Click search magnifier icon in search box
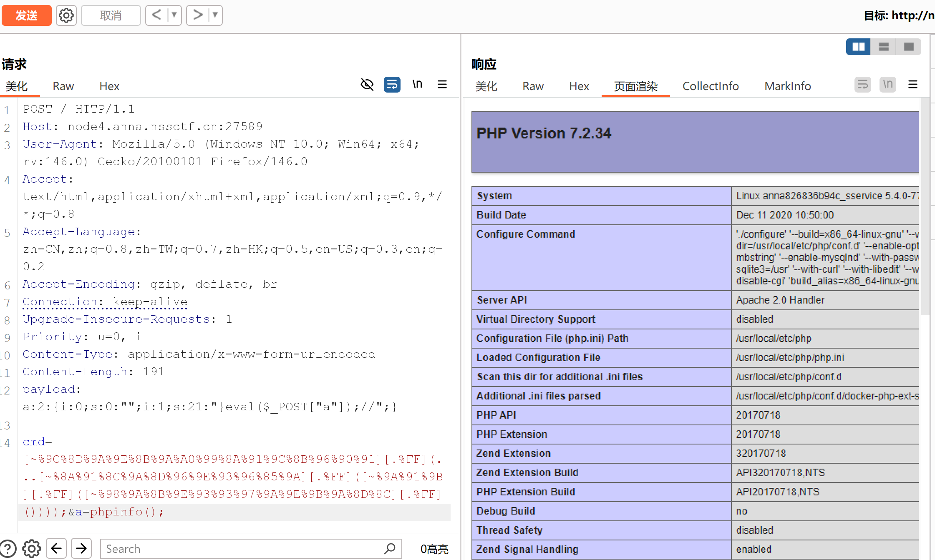The width and height of the screenshot is (935, 560). (390, 548)
